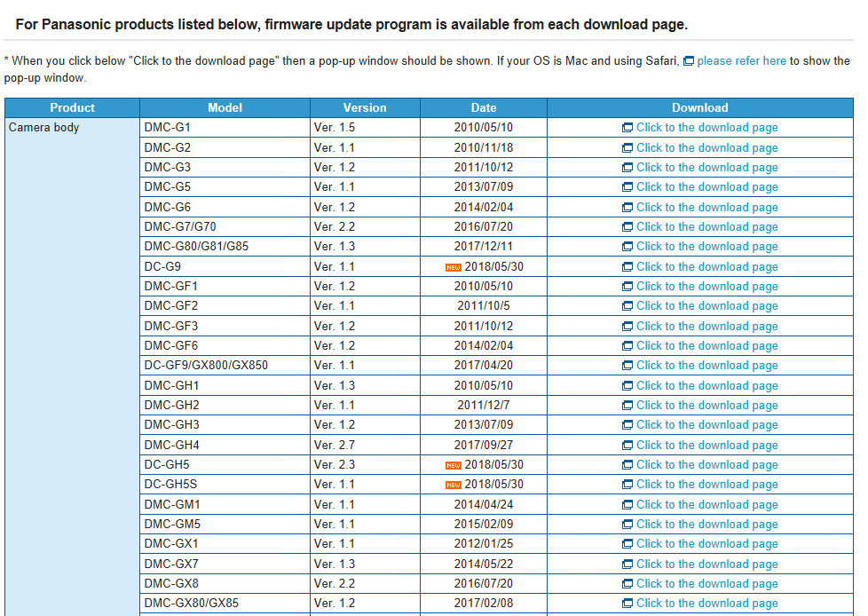Click the pop-up icon in the DMC-GX7 row
Viewport: 868px width, 616px height.
click(x=627, y=565)
